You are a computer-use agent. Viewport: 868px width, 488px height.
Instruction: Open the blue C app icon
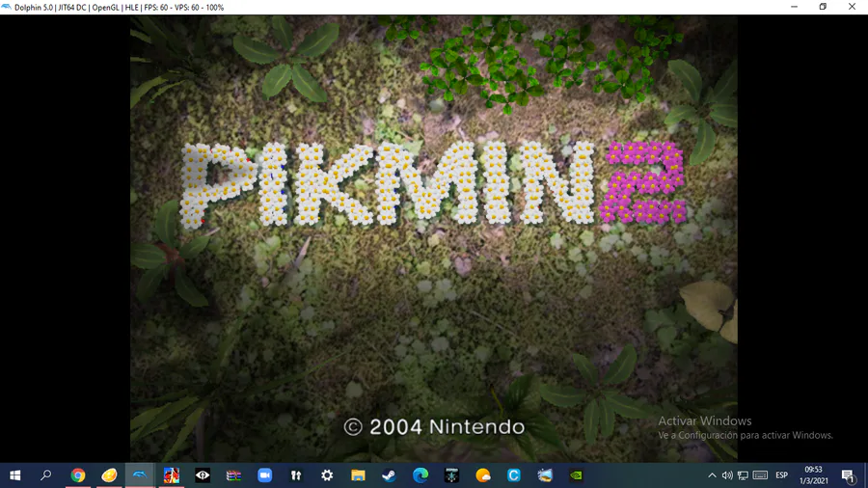pyautogui.click(x=514, y=475)
